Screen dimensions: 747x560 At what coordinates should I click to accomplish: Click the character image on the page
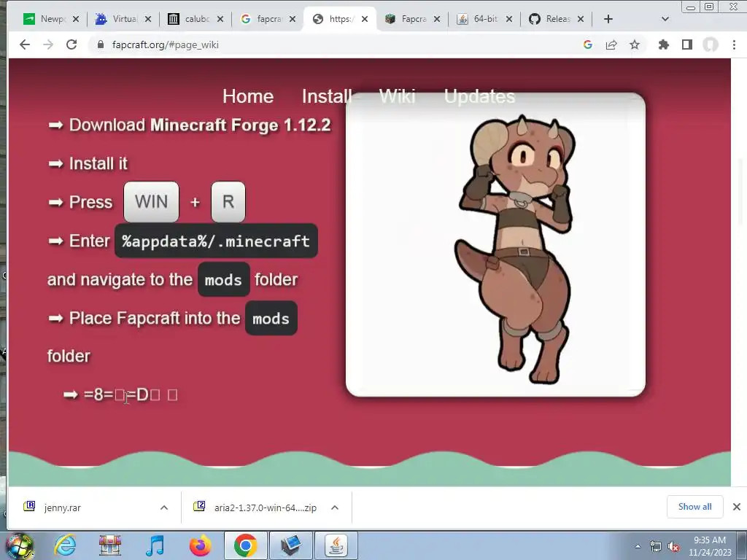[495, 245]
